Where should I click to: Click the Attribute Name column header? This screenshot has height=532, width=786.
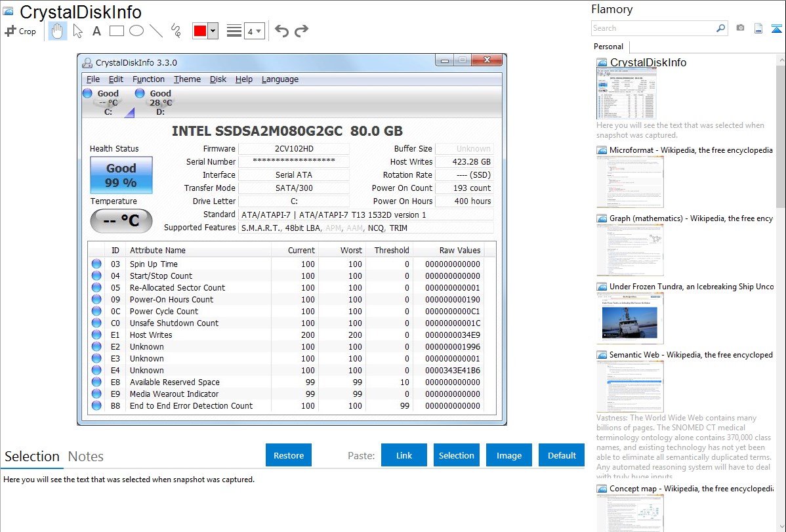click(157, 250)
